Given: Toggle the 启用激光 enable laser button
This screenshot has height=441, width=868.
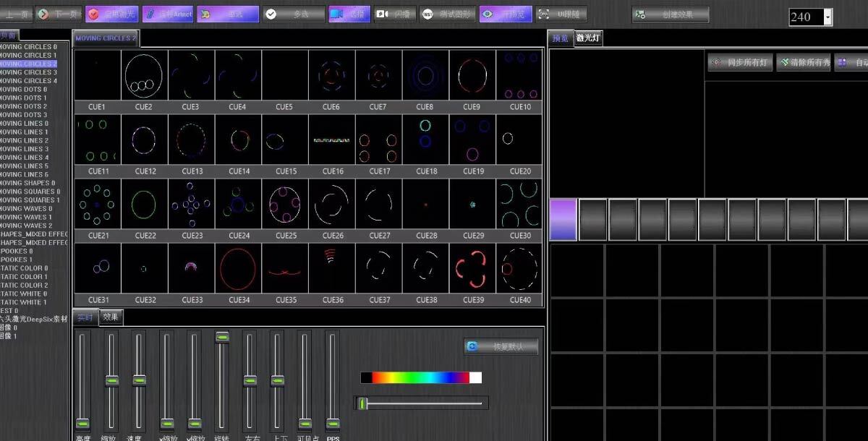Looking at the screenshot, I should [x=111, y=14].
